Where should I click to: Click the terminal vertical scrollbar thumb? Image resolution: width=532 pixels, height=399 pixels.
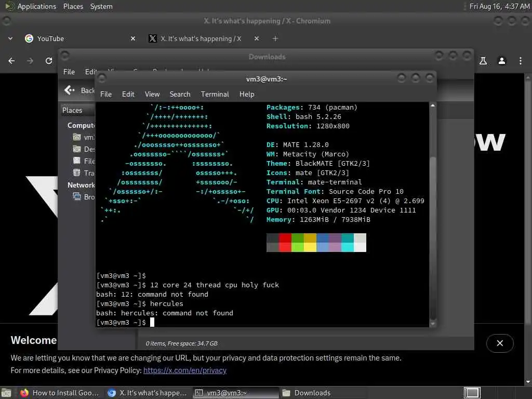433,237
